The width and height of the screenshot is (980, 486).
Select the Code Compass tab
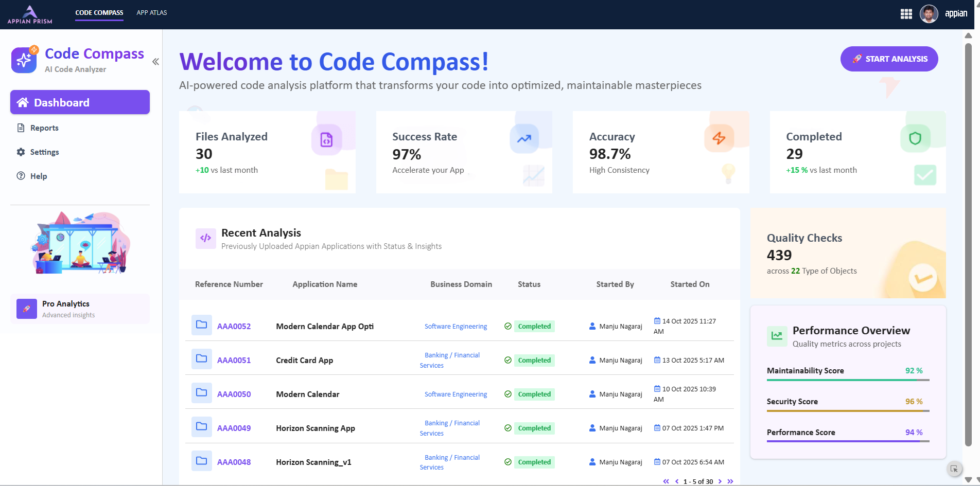[x=99, y=13]
